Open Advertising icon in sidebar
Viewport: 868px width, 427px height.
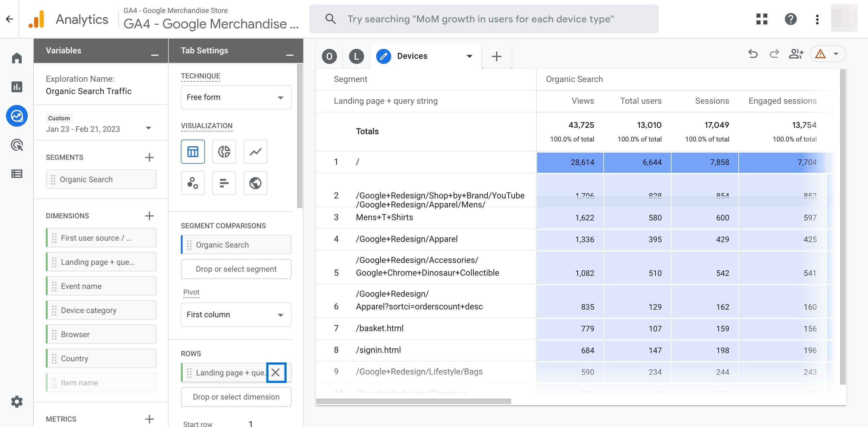tap(17, 145)
